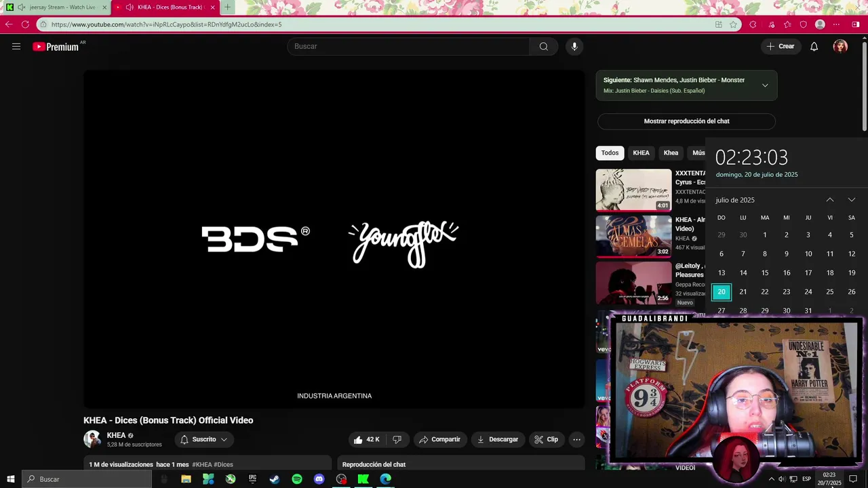
Task: Like the KHEA Dices video
Action: click(x=367, y=440)
